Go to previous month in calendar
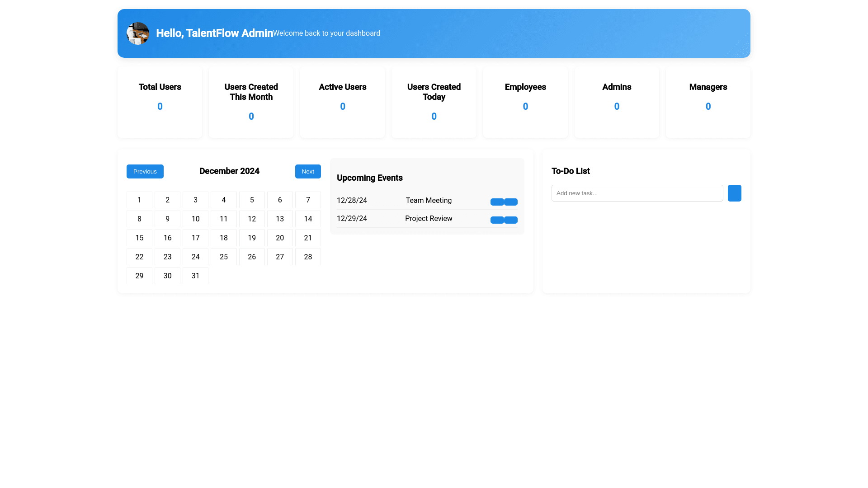The height and width of the screenshot is (488, 868). (145, 172)
